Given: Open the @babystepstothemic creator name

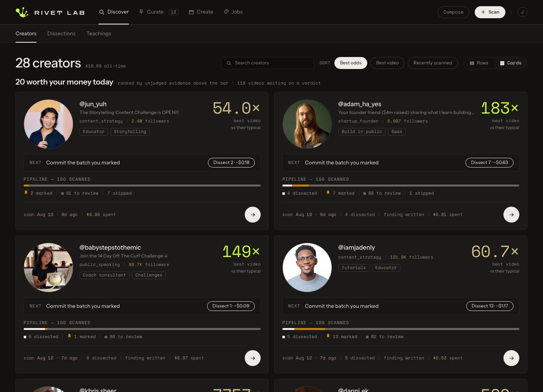Looking at the screenshot, I should [110, 247].
